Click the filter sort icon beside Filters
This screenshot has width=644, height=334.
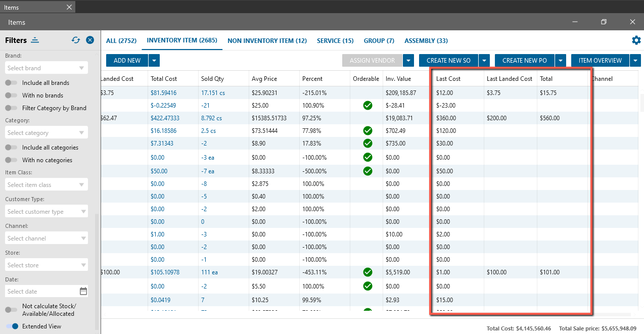click(35, 40)
